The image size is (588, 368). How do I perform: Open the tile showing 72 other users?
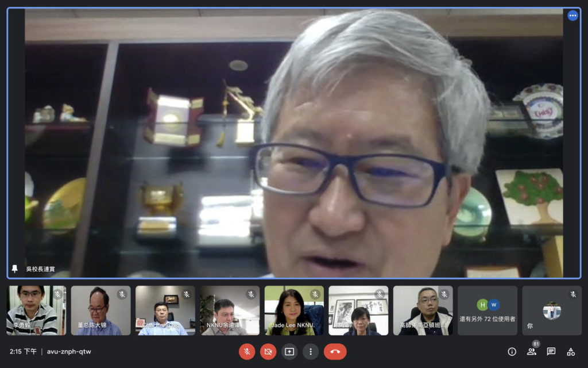[488, 310]
